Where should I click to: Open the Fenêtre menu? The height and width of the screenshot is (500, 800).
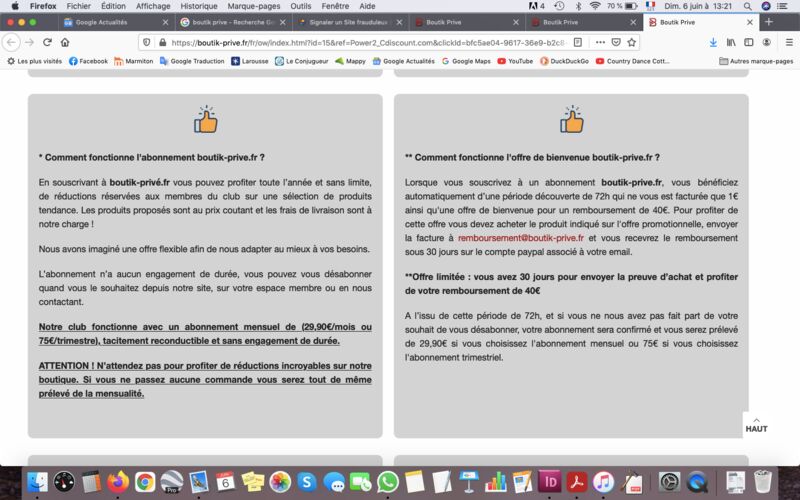tap(335, 6)
